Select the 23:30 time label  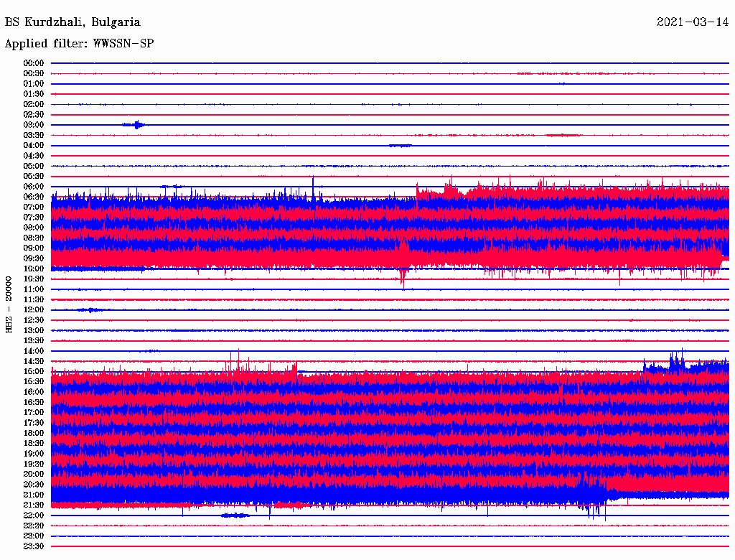point(34,546)
